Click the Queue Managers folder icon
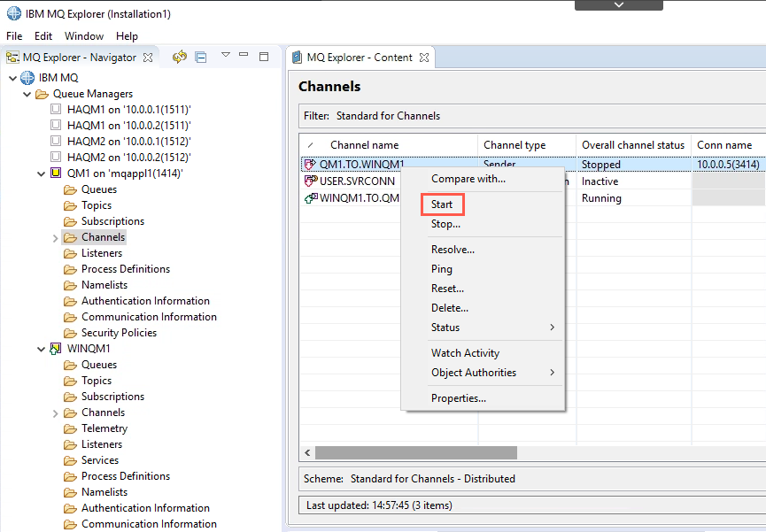This screenshot has height=532, width=766. (x=42, y=94)
